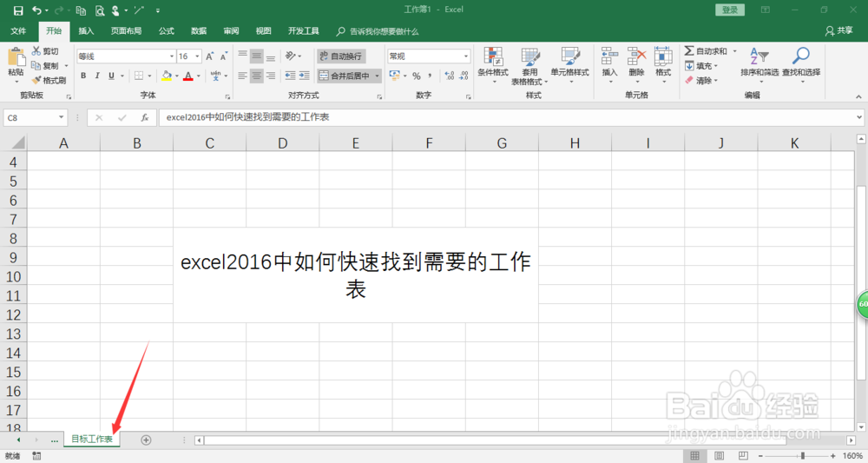Open the Paste icon in the clipboard group
868x463 pixels.
16,57
